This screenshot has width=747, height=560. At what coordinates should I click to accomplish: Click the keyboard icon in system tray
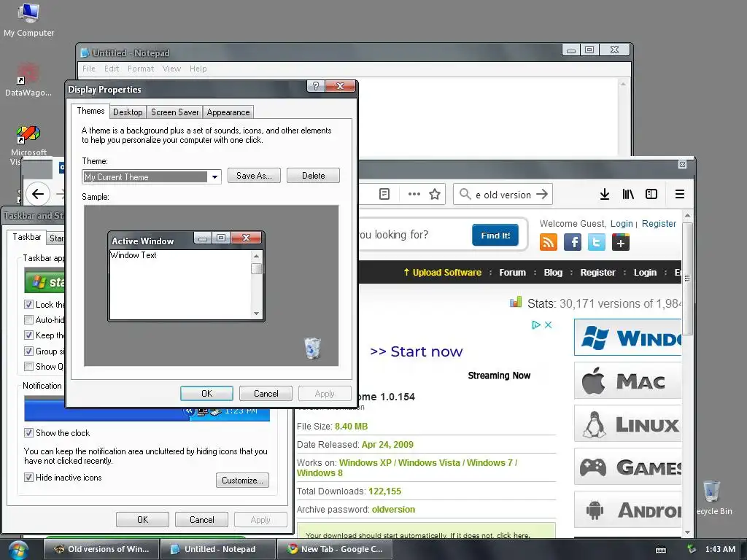pyautogui.click(x=661, y=550)
